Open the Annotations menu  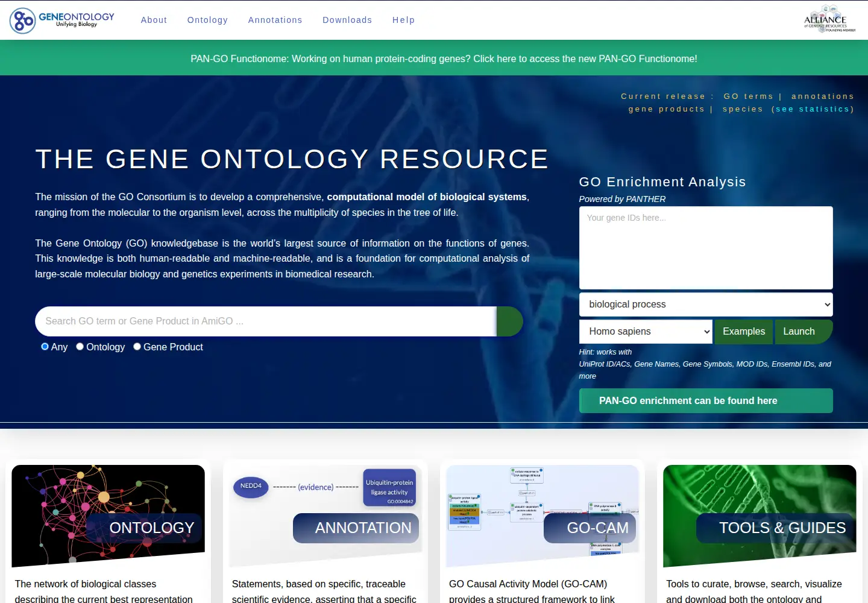click(x=275, y=20)
